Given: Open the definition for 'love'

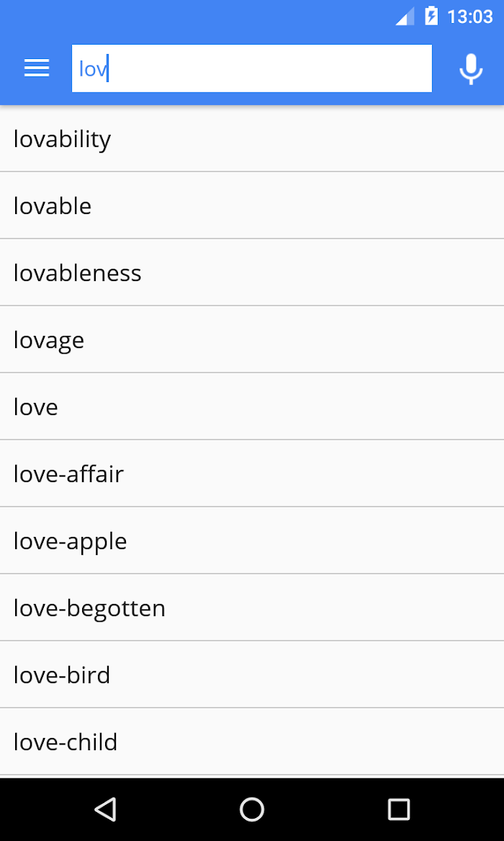Looking at the screenshot, I should tap(252, 407).
